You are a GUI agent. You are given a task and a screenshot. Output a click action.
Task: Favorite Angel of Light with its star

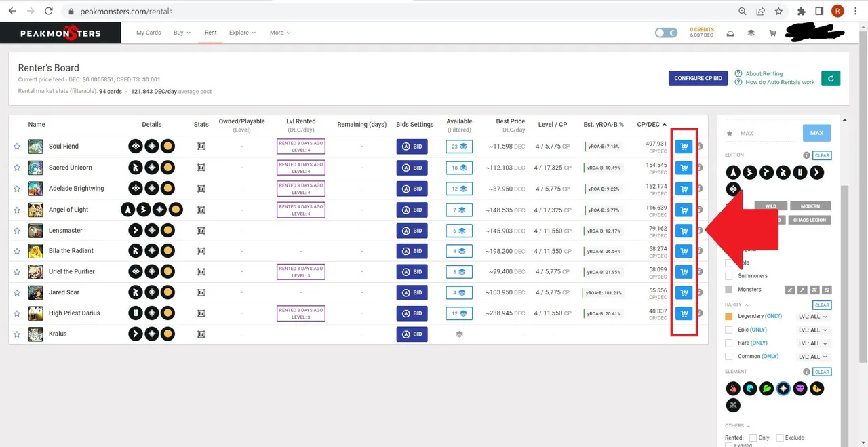pos(18,210)
